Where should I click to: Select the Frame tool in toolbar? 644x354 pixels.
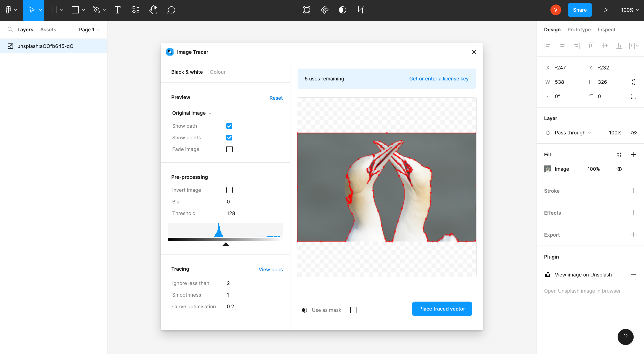tap(54, 10)
